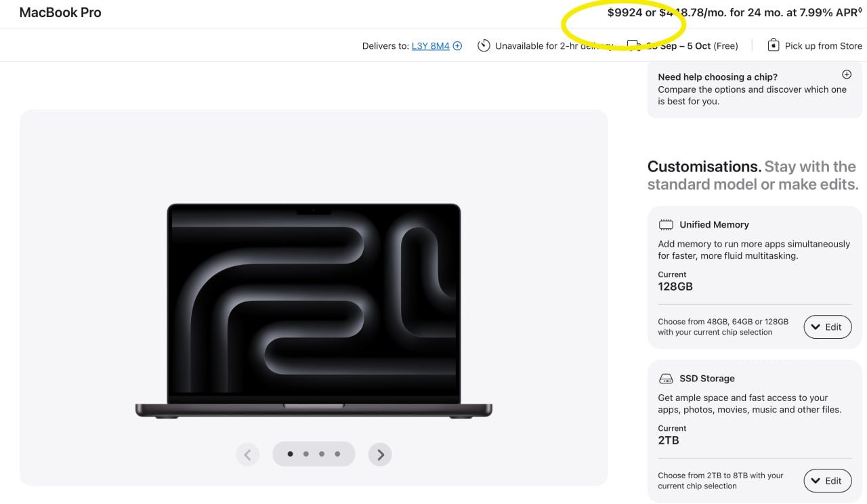Open the Edit dropdown for Unified Memory
Image resolution: width=867 pixels, height=504 pixels.
point(827,327)
